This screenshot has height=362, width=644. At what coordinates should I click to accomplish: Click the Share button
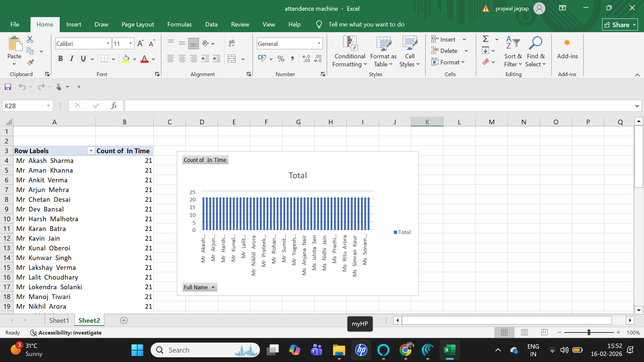(x=620, y=24)
